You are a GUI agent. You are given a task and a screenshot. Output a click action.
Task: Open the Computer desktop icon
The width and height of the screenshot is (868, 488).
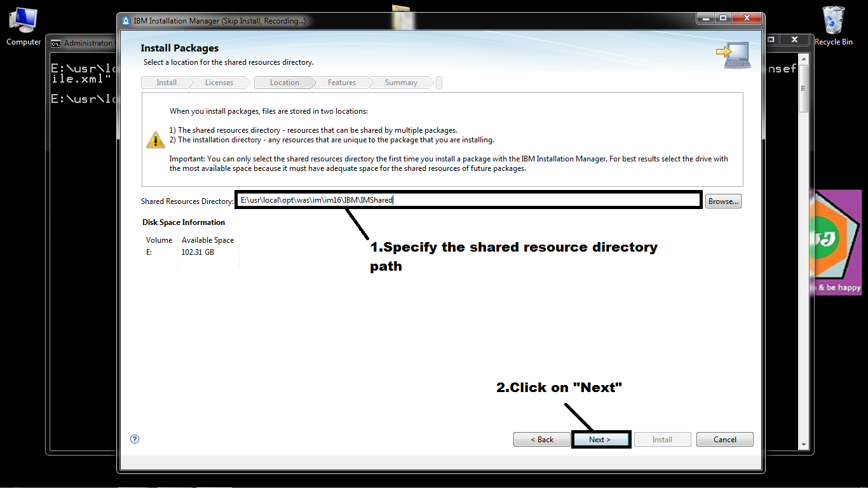tap(24, 27)
